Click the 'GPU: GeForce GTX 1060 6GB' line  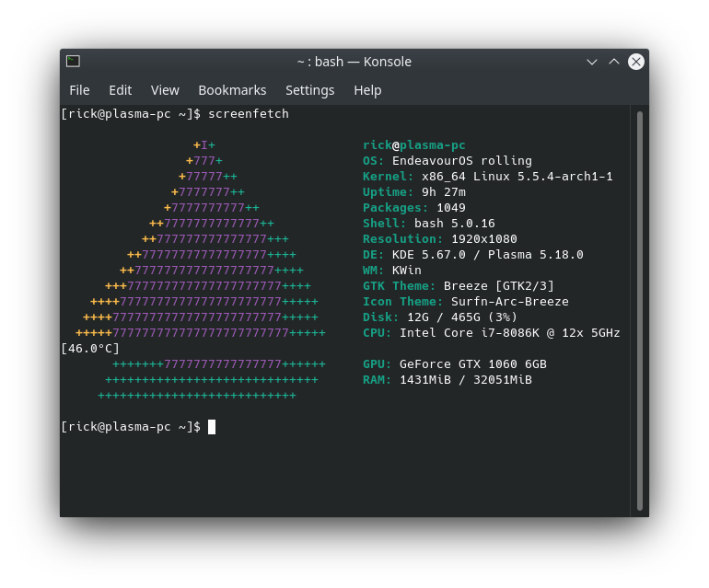click(x=455, y=364)
